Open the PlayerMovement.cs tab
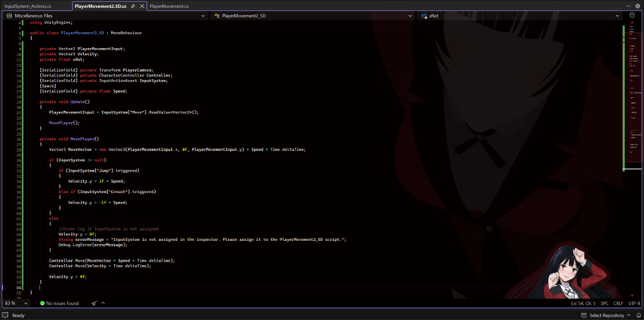 click(x=169, y=6)
